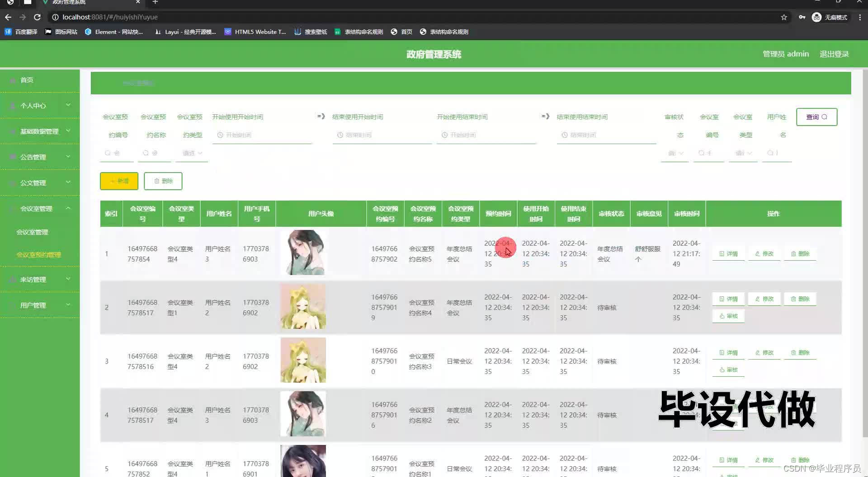The height and width of the screenshot is (477, 868).
Task: Close the 政府管理系统 browser tab
Action: point(138,2)
